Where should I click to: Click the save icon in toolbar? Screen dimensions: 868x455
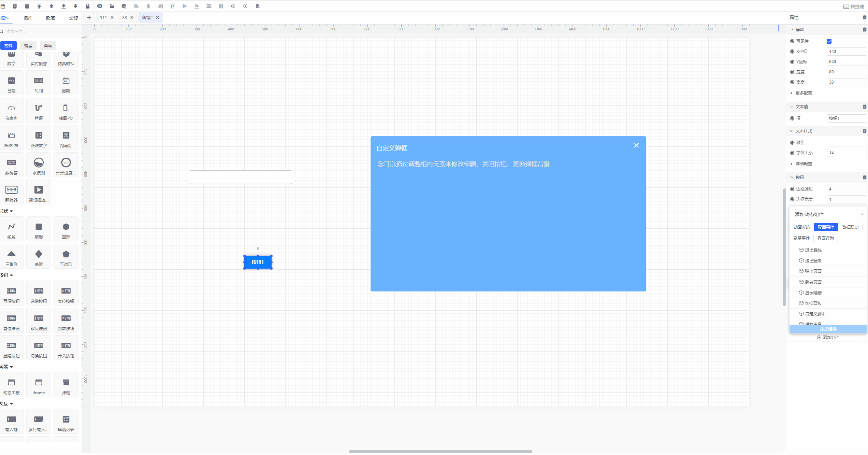(3, 6)
